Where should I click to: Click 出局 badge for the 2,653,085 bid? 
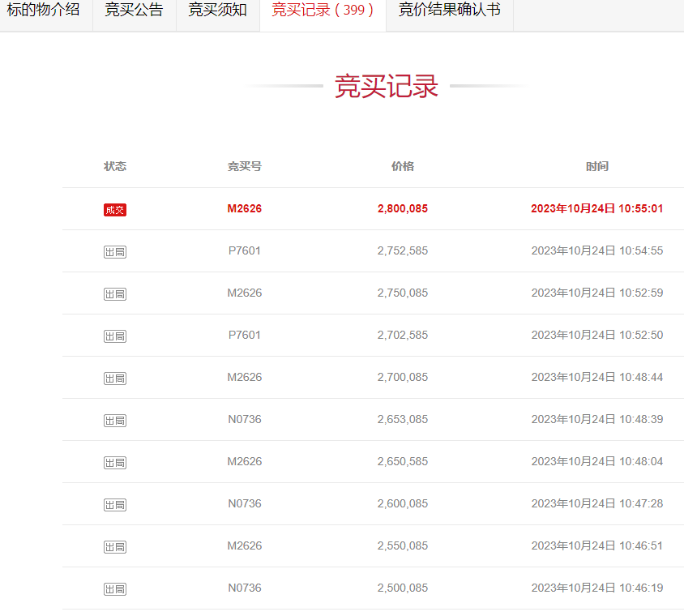tap(115, 421)
